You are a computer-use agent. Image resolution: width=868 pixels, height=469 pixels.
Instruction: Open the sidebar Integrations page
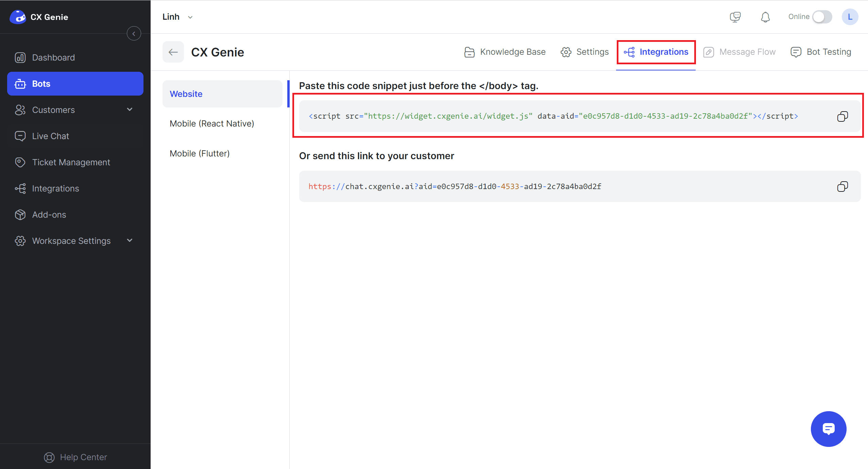click(75, 188)
